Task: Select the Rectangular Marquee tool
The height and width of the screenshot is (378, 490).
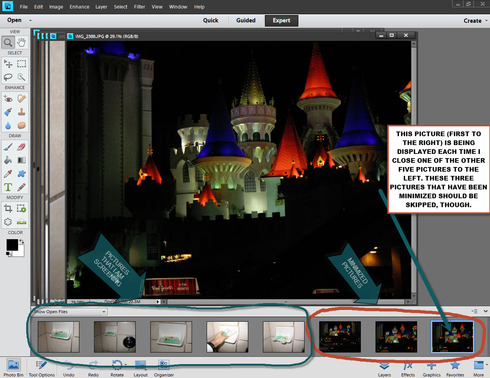Action: tap(21, 63)
